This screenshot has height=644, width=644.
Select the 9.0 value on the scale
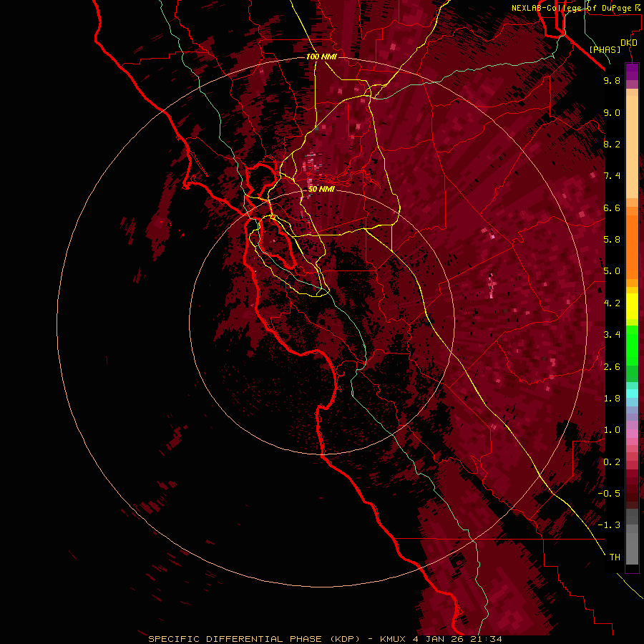coord(612,112)
